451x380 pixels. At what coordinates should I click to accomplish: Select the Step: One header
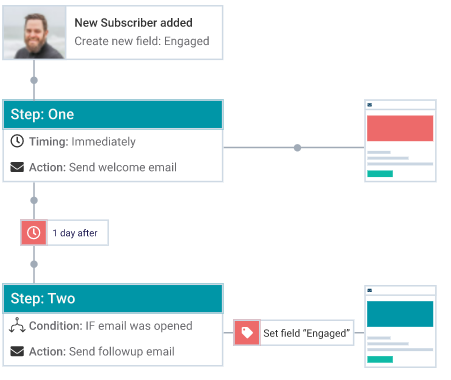point(113,114)
